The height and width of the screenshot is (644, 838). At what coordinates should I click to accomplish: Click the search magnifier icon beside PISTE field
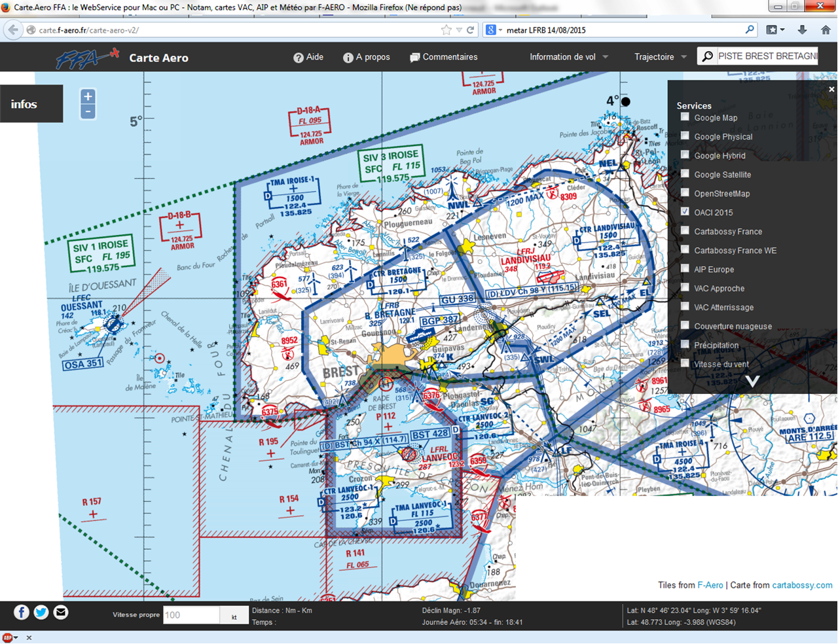[x=707, y=57]
